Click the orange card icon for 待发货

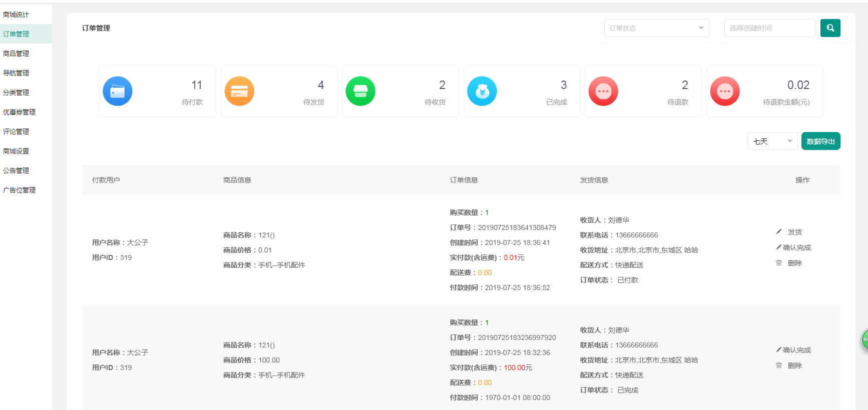coord(239,91)
